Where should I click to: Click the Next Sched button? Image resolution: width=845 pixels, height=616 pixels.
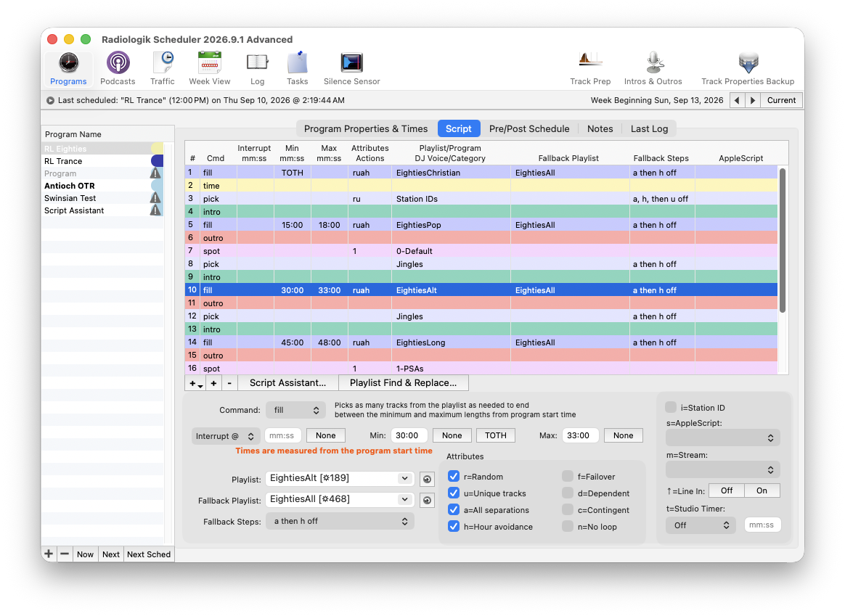149,554
